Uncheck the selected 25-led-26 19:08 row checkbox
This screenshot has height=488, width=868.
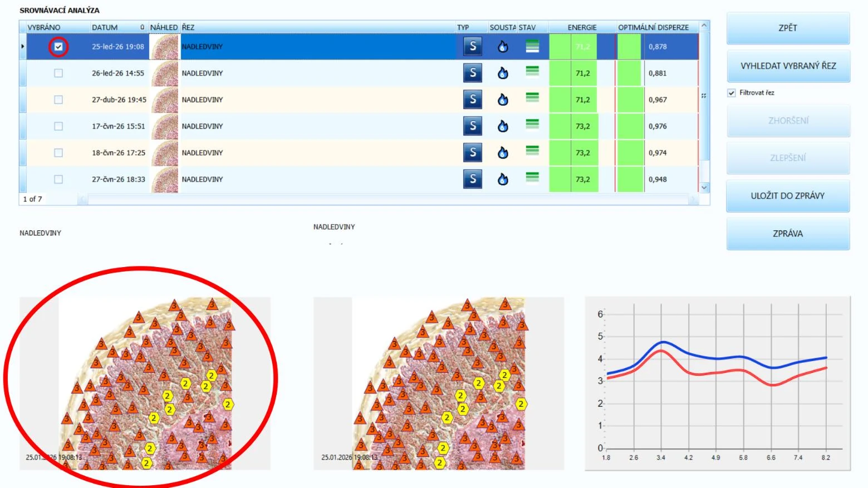click(58, 47)
